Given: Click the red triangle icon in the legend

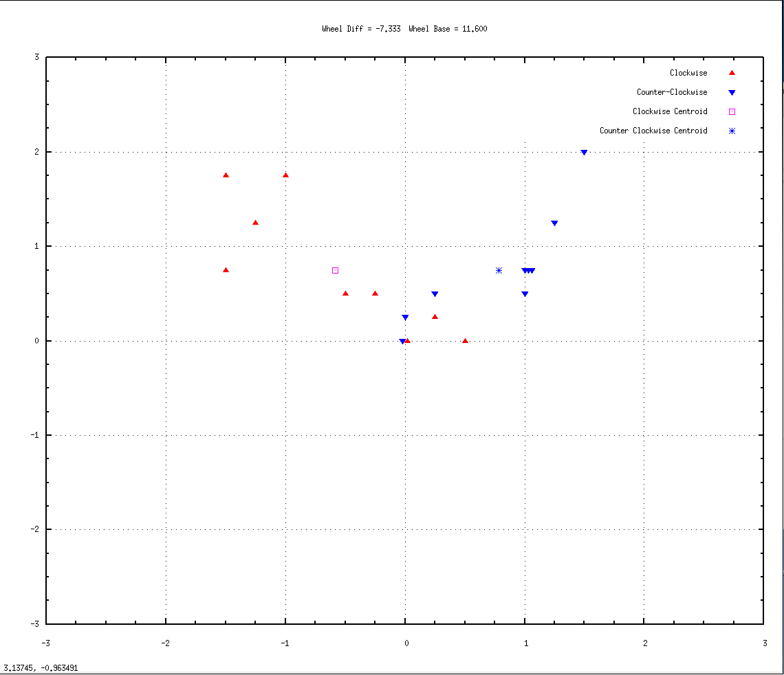Looking at the screenshot, I should (x=732, y=73).
